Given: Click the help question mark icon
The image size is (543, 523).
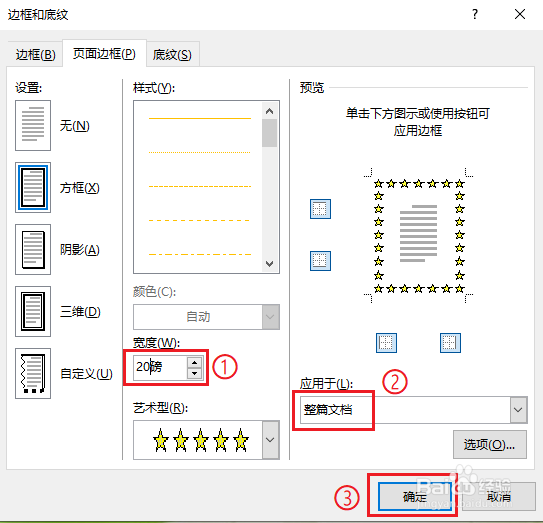Looking at the screenshot, I should point(475,14).
